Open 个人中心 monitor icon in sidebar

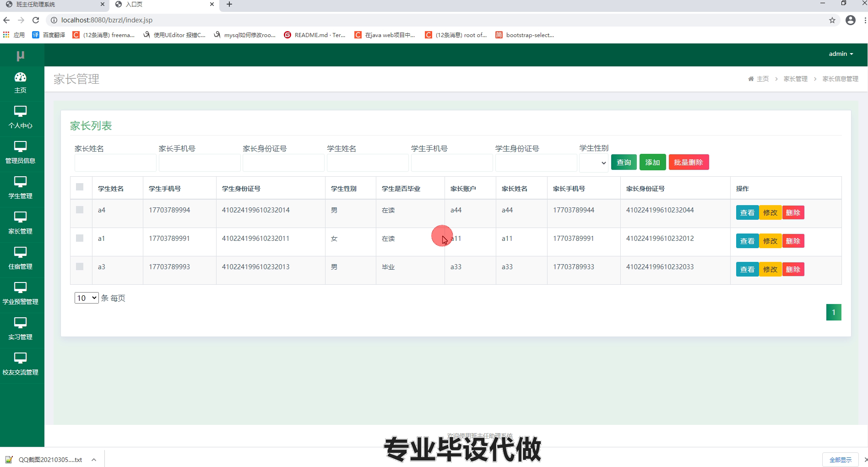pos(20,111)
